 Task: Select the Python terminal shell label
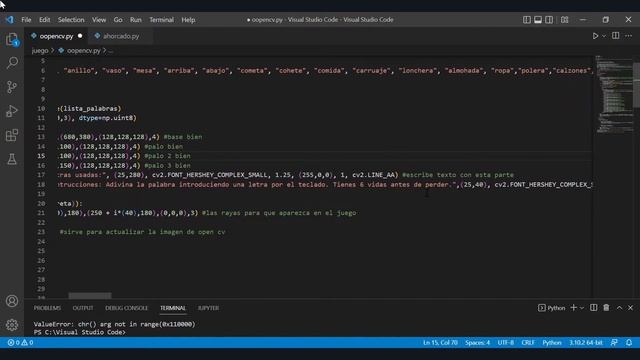[x=551, y=308]
